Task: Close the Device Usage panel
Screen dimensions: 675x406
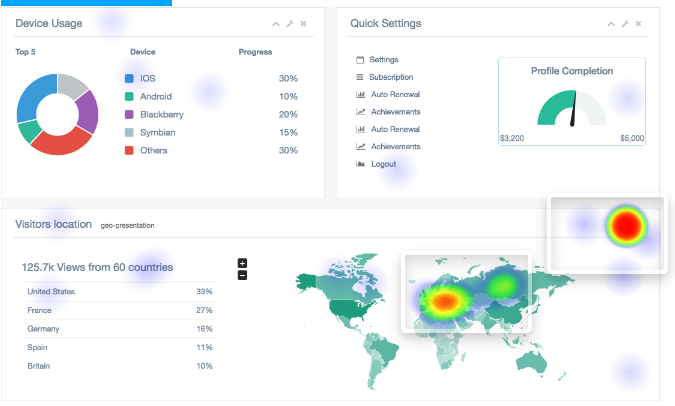Action: pos(303,24)
